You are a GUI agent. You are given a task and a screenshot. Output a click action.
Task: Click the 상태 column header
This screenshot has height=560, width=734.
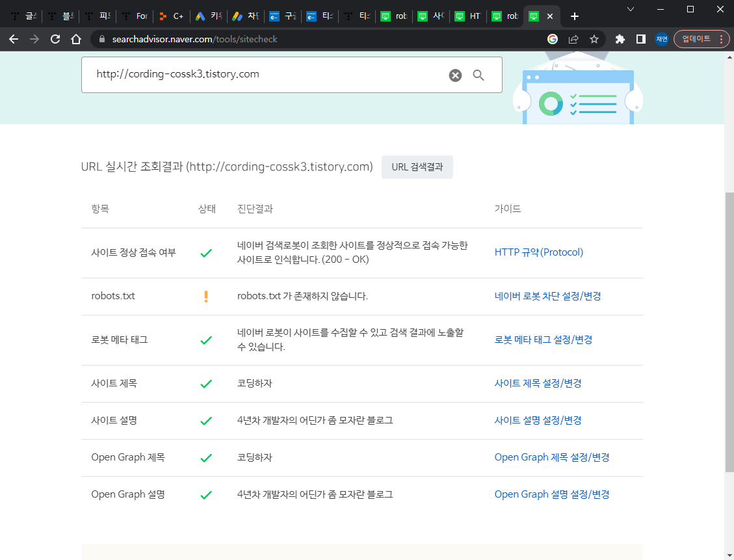coord(207,209)
